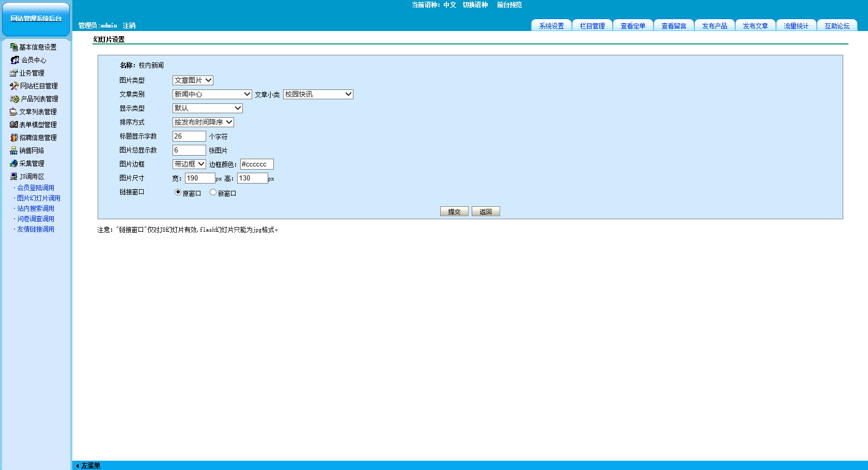Open the 图片类型 dropdown
Screen dimensions: 868x470
193,80
